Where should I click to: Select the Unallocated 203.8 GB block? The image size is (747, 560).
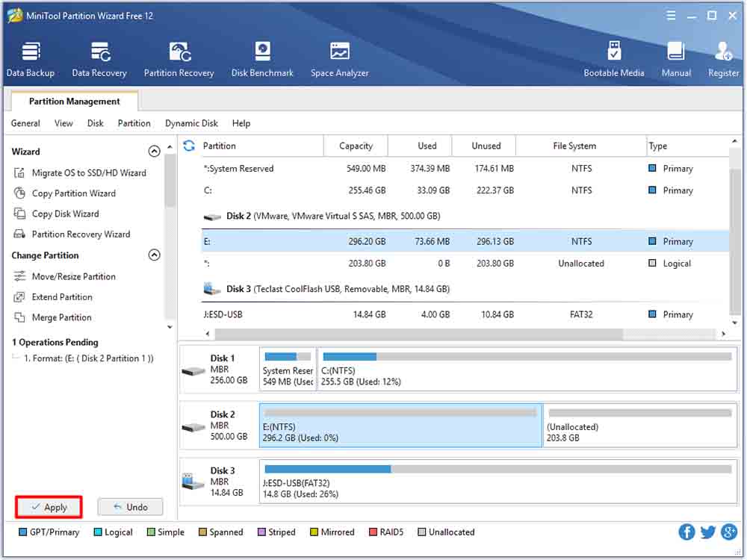640,426
